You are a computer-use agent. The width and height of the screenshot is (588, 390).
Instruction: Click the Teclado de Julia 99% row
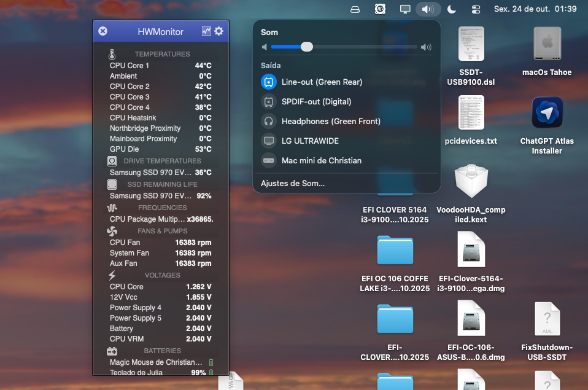pos(160,372)
